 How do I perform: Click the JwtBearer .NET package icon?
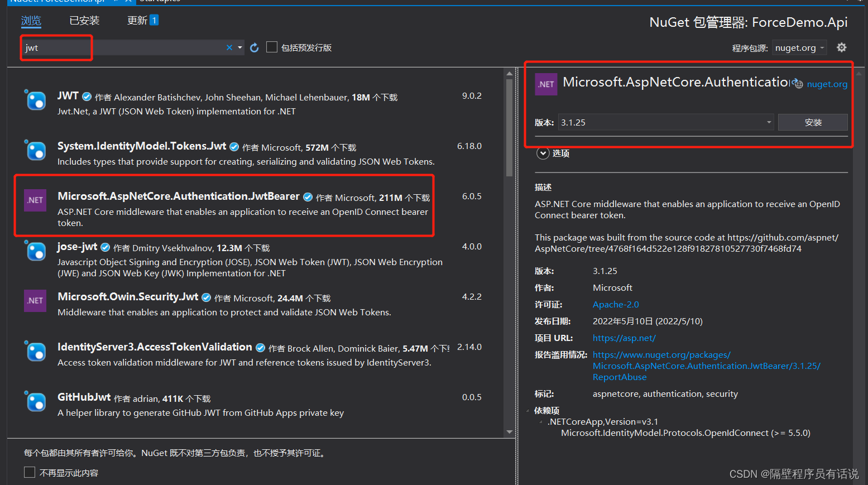(35, 200)
